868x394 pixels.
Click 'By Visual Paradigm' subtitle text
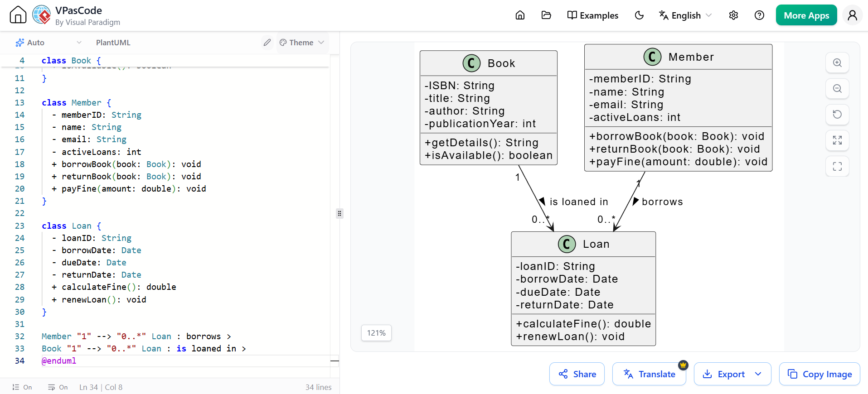tap(88, 22)
